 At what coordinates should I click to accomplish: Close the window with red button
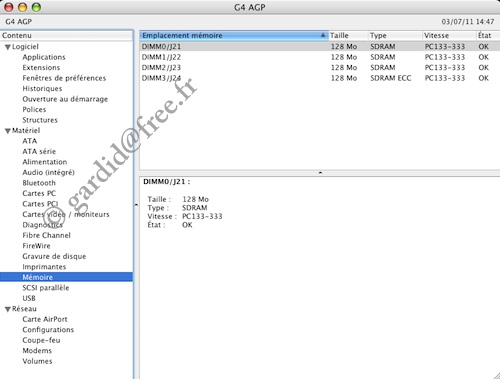(9, 7)
